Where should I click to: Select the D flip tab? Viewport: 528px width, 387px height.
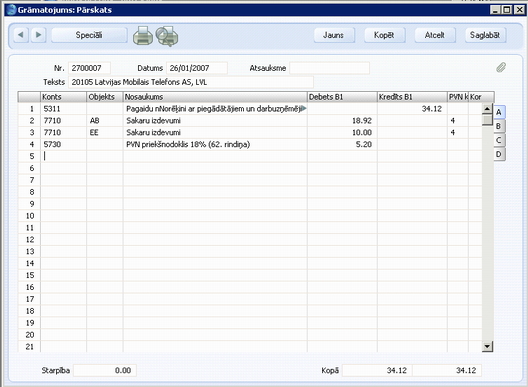click(x=499, y=154)
